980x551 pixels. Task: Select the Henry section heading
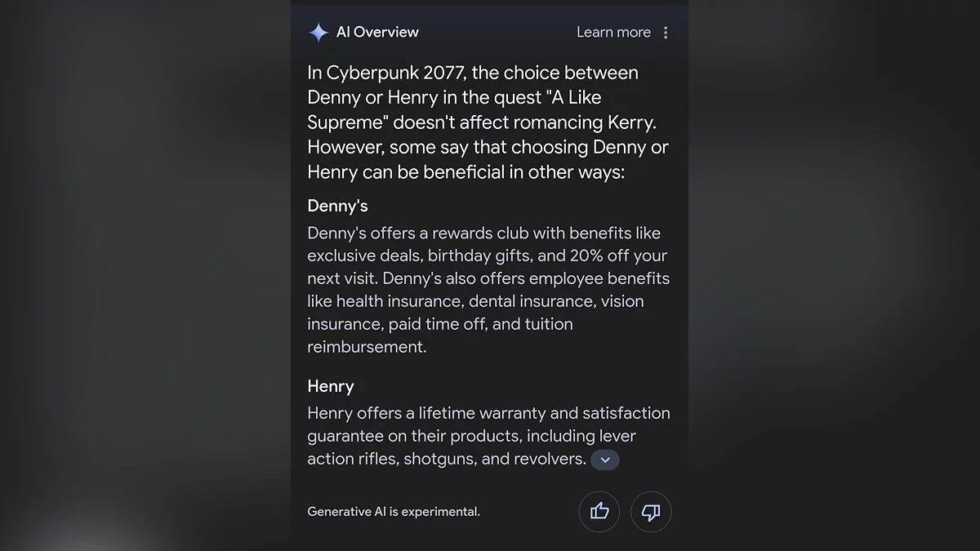click(330, 386)
